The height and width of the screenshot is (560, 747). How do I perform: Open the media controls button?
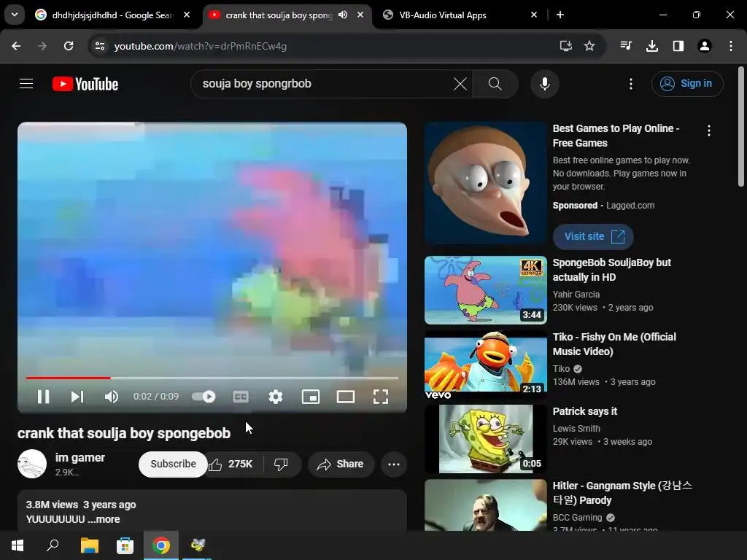point(626,46)
